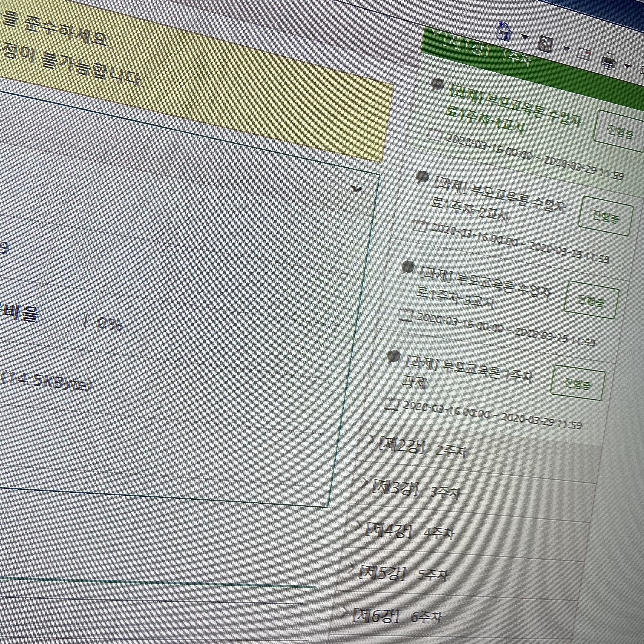Click the Print icon in the toolbar
The image size is (644, 644).
[609, 61]
